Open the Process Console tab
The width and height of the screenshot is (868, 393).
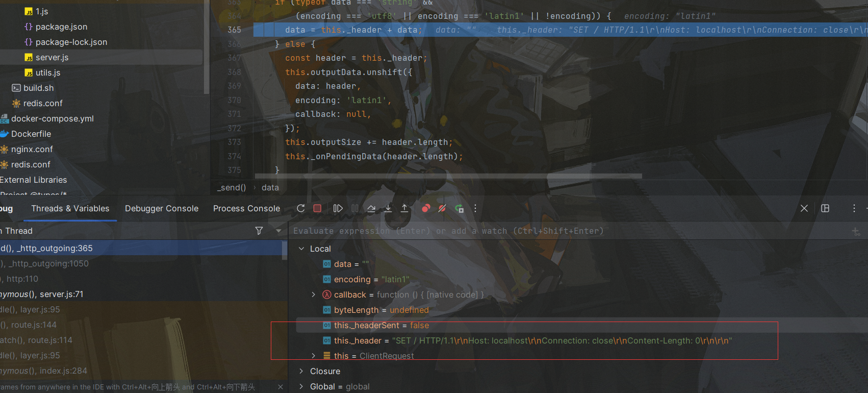click(x=246, y=208)
